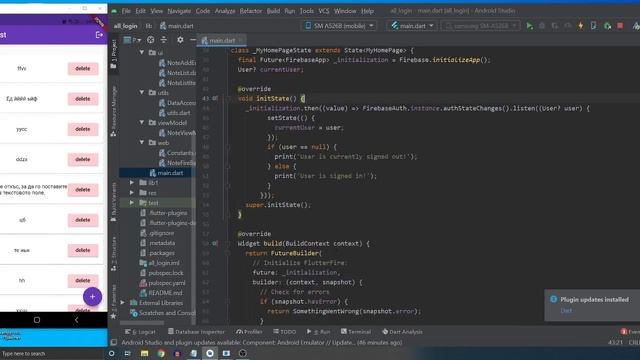
Task: Open the Build Variants side tab
Action: point(113,202)
